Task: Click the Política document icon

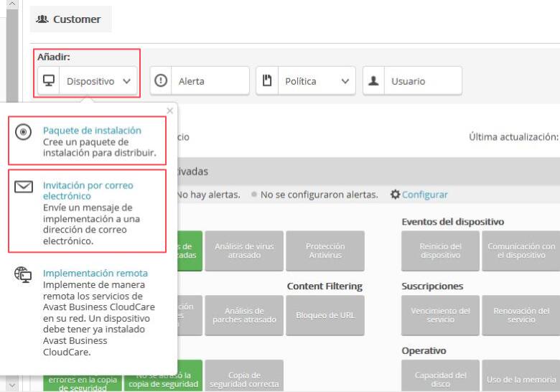Action: (x=268, y=81)
